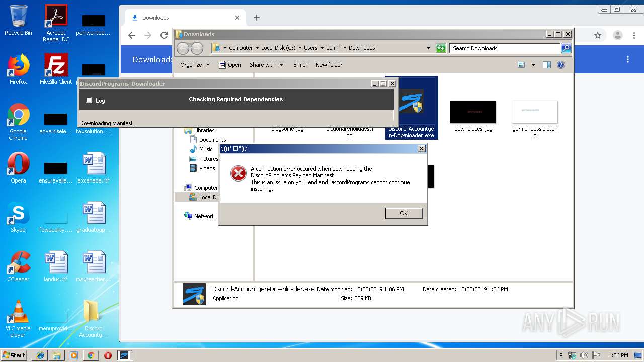This screenshot has width=644, height=362.
Task: Select germanpossible.png thumbnail
Action: point(535,119)
